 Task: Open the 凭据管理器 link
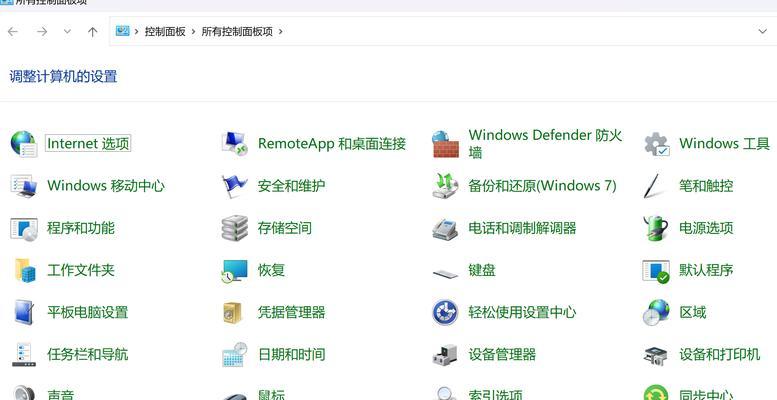291,312
